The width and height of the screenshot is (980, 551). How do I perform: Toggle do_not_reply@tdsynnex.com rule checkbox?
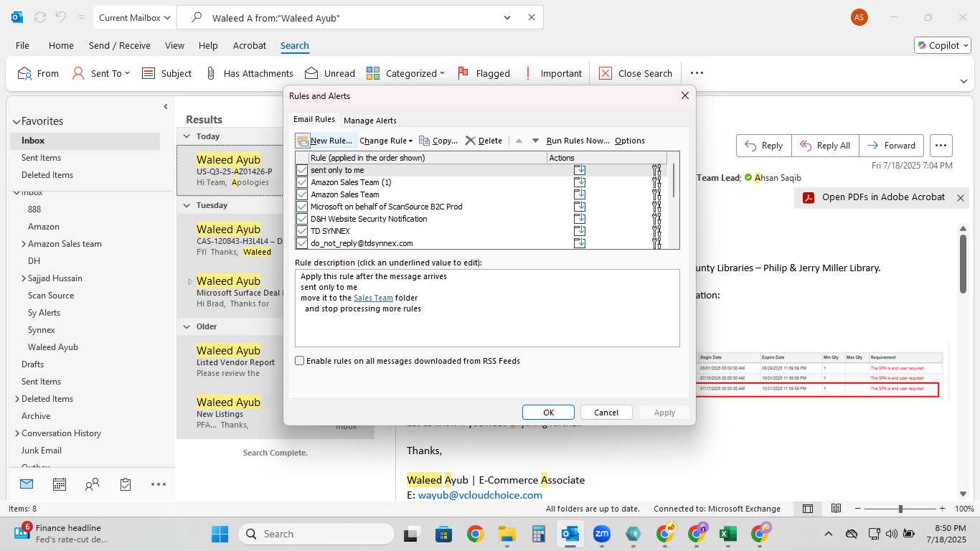coord(302,243)
